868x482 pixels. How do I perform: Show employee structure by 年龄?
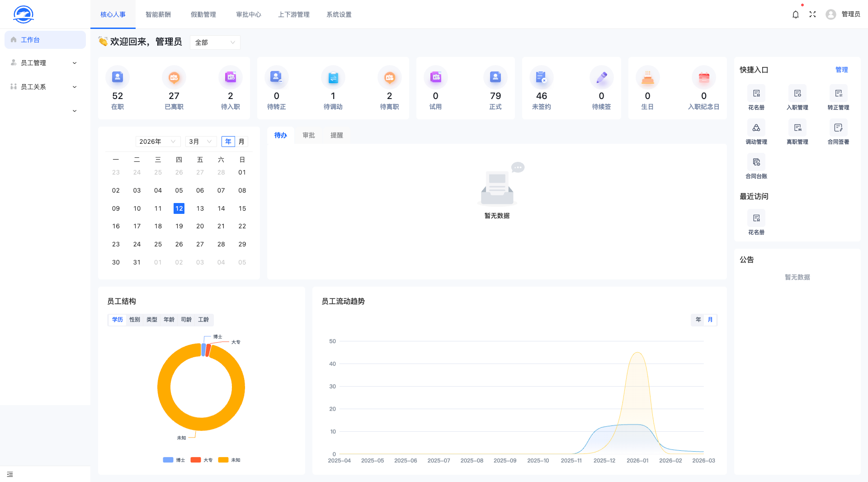point(169,320)
